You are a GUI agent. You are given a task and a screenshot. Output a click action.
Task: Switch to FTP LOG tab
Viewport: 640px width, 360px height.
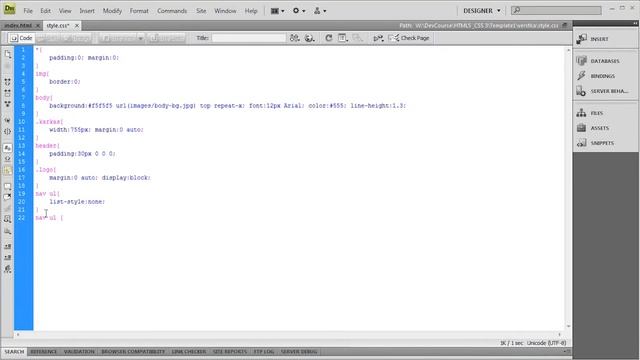point(264,351)
